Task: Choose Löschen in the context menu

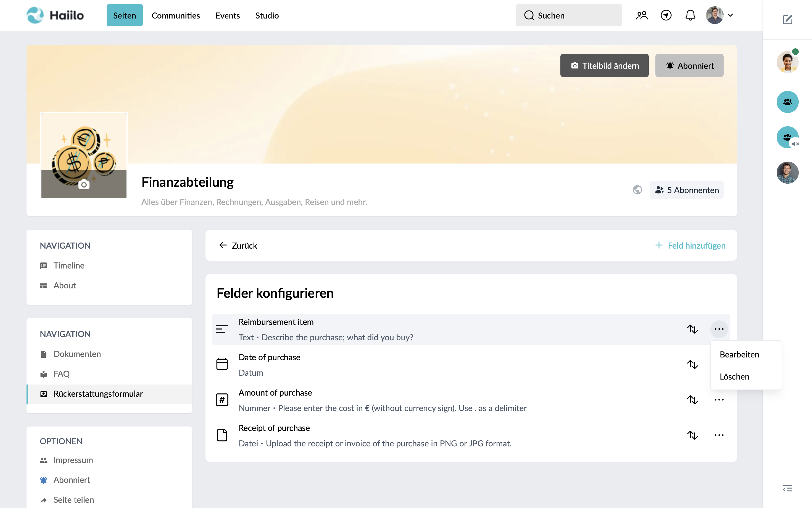Action: pos(734,377)
